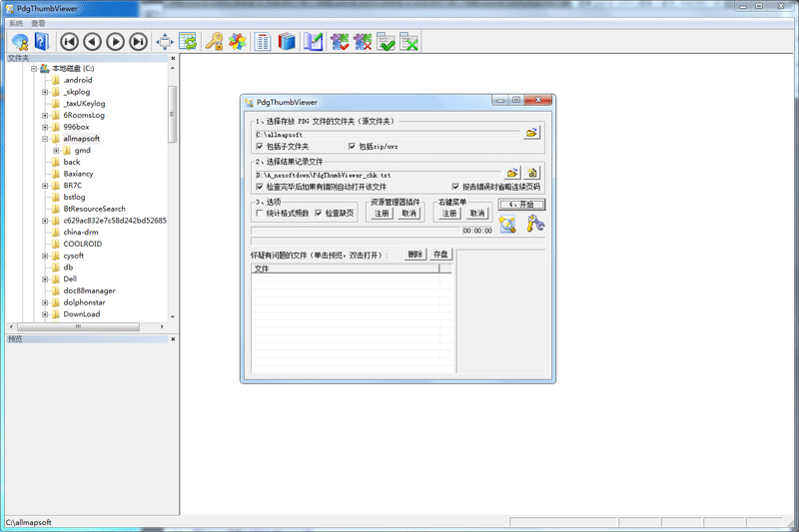This screenshot has width=799, height=532.
Task: Enable 统计格式频数 checkbox
Action: [x=260, y=214]
